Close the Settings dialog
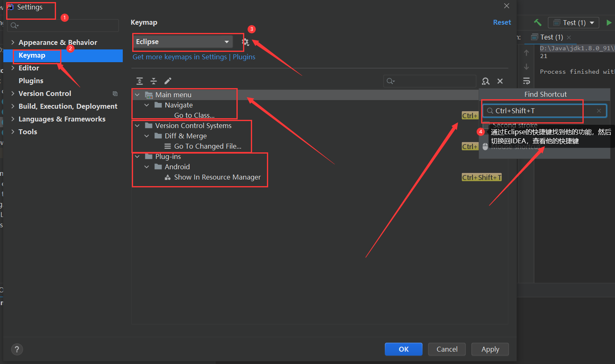The image size is (615, 364). pyautogui.click(x=507, y=6)
